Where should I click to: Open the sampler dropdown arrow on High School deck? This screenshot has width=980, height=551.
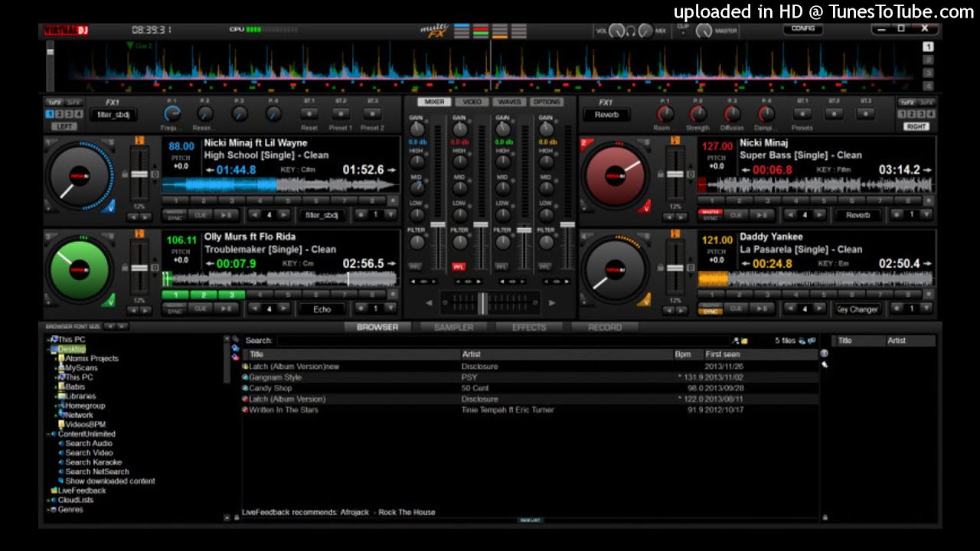391,215
